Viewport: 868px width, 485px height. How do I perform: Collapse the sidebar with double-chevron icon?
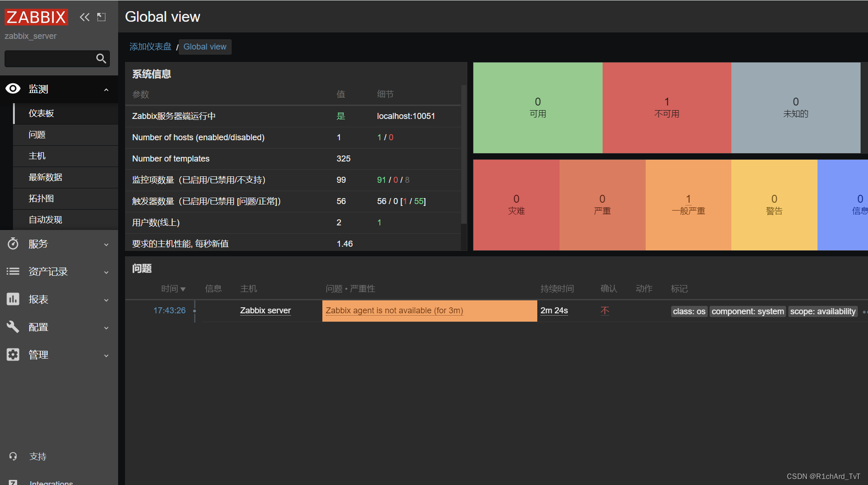[85, 17]
